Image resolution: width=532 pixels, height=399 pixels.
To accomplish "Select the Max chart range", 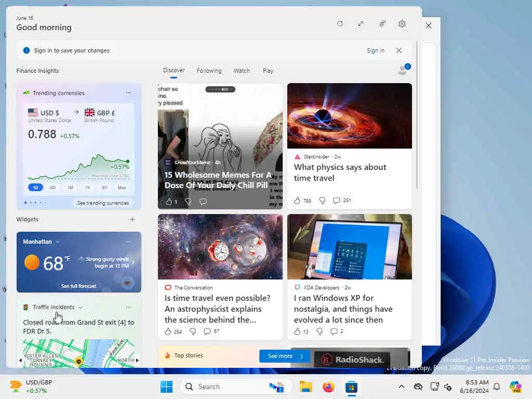I will pyautogui.click(x=122, y=187).
